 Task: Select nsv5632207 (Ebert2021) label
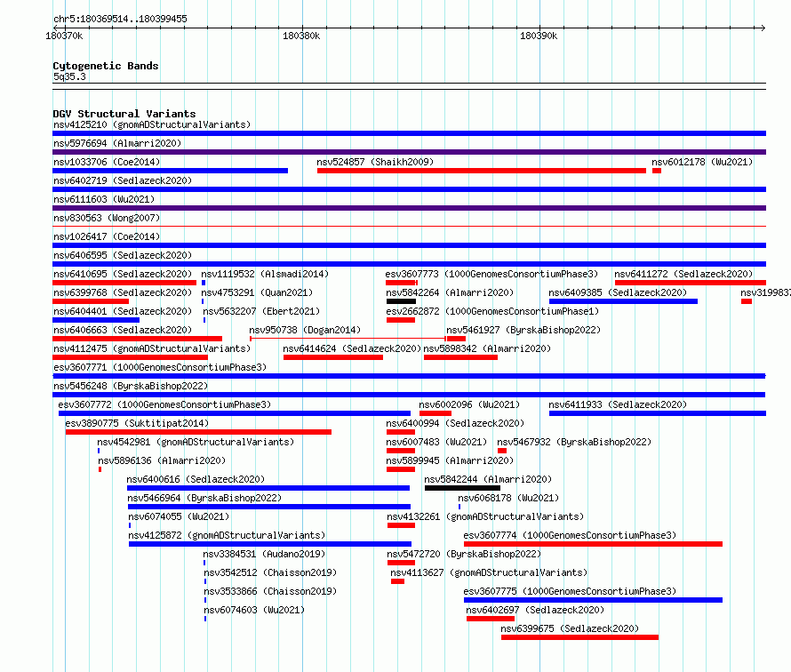pos(261,311)
